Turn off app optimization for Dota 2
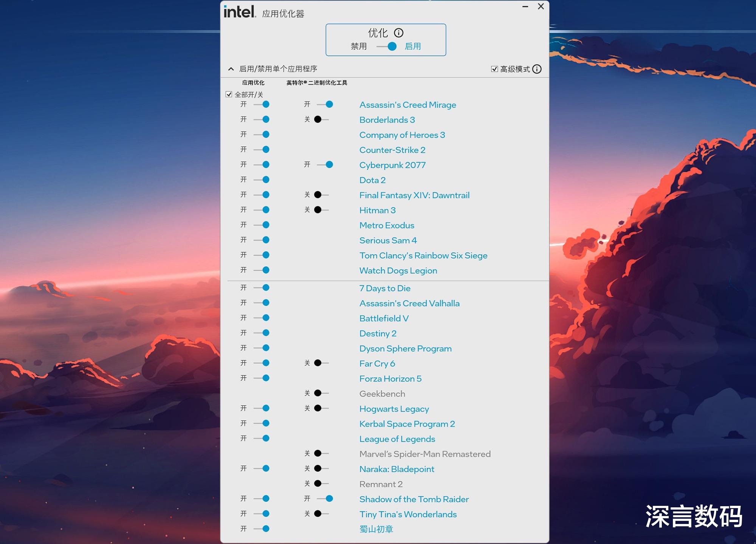Image resolution: width=756 pixels, height=544 pixels. coord(262,180)
